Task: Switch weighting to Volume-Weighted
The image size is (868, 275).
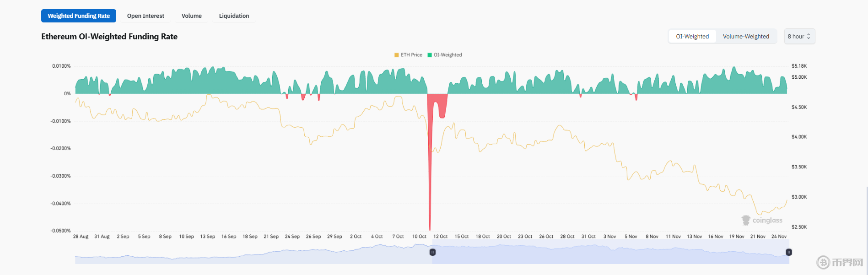Action: [x=746, y=37]
